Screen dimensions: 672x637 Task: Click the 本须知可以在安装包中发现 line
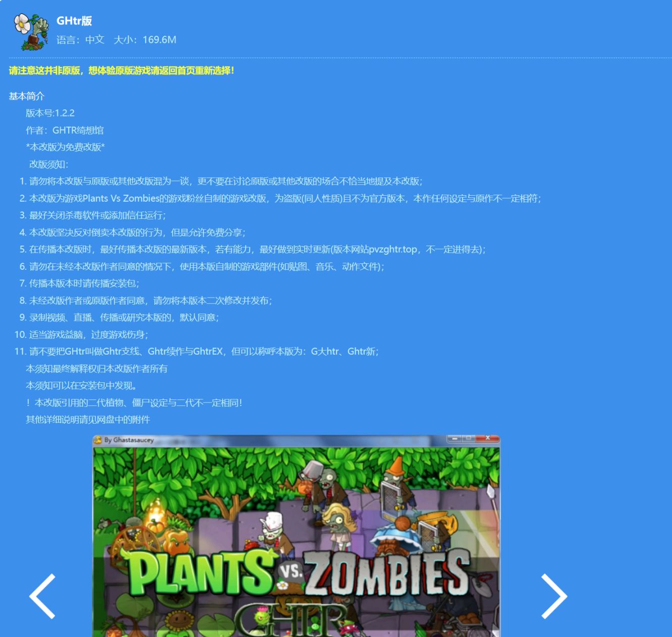(81, 386)
